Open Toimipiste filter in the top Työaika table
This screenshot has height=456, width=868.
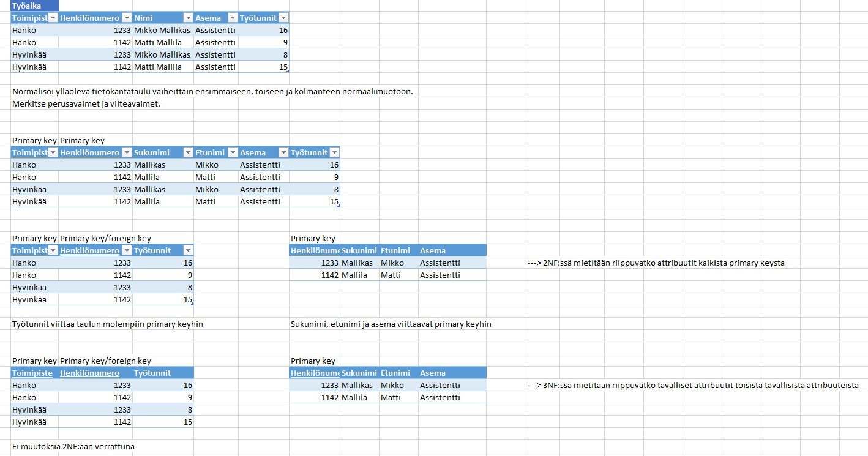tap(53, 18)
